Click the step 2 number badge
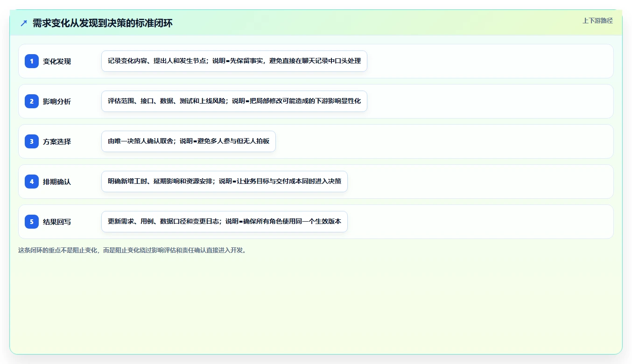Image resolution: width=632 pixels, height=364 pixels. (x=32, y=101)
